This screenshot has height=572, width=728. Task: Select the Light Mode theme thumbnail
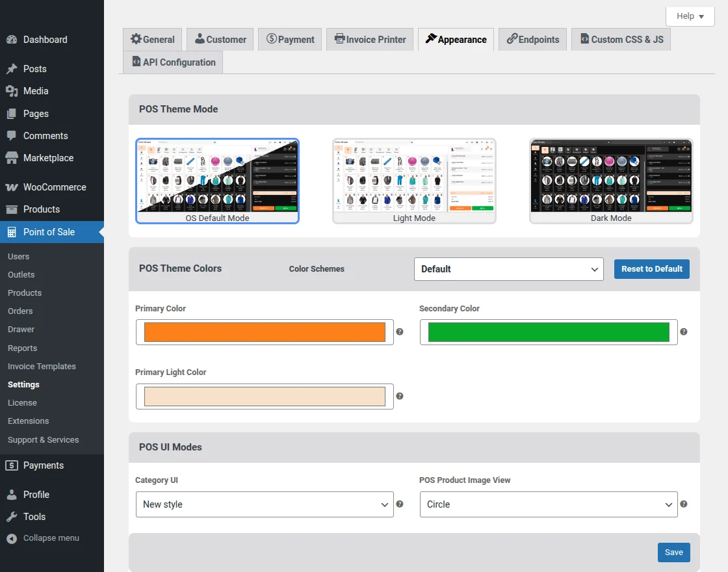(x=414, y=181)
